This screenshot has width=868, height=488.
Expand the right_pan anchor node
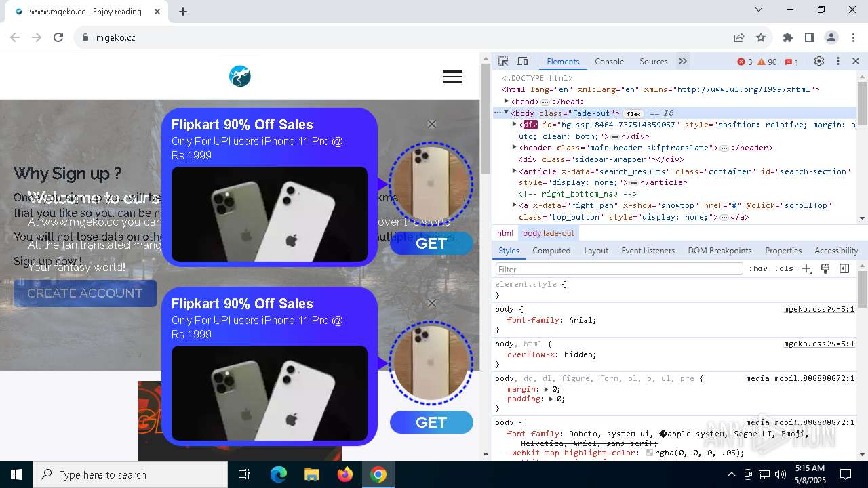coord(514,205)
